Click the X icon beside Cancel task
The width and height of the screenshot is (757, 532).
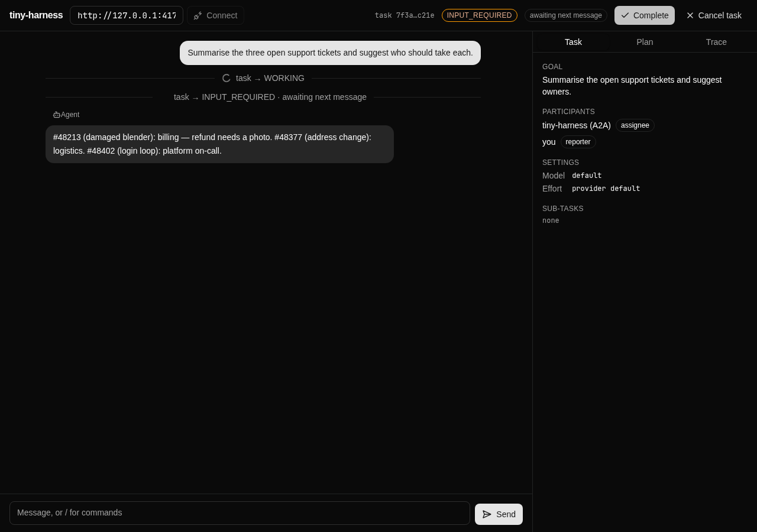click(x=690, y=15)
